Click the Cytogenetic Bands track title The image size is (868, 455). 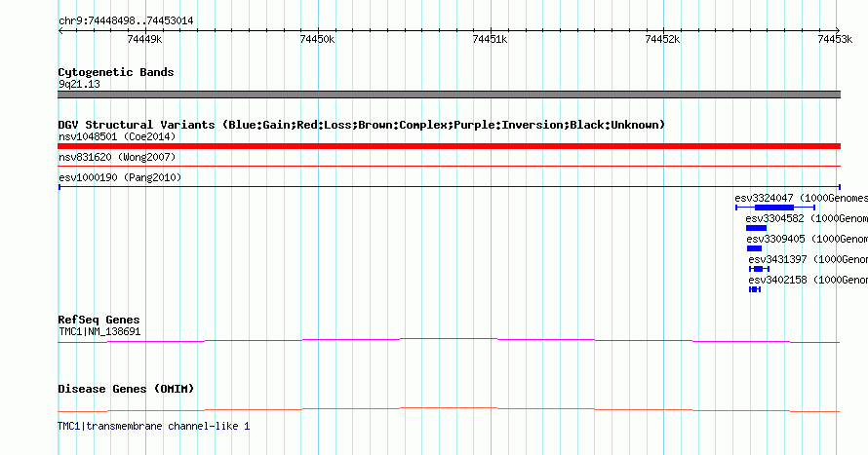pyautogui.click(x=116, y=72)
